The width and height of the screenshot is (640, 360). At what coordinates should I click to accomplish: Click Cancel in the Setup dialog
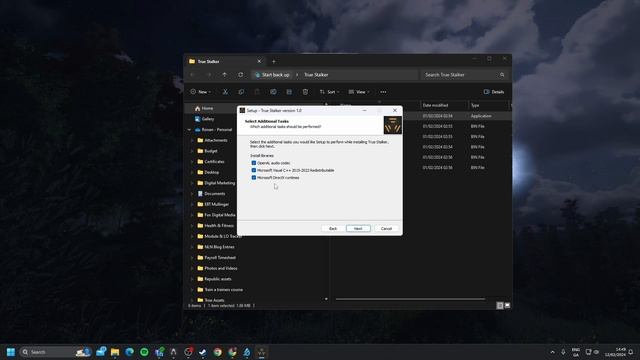(386, 229)
